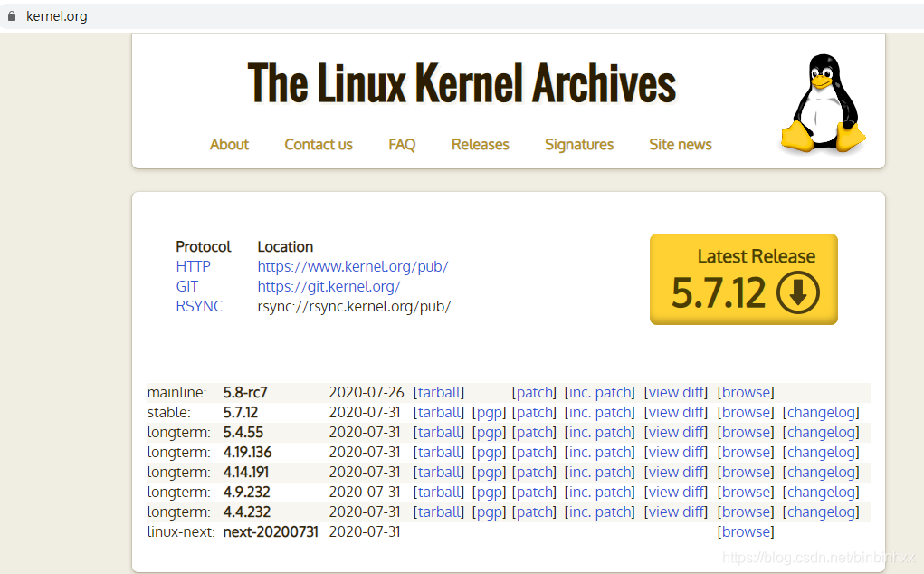Open the Signatures page
Viewport: 924px width, 574px height.
(x=579, y=144)
